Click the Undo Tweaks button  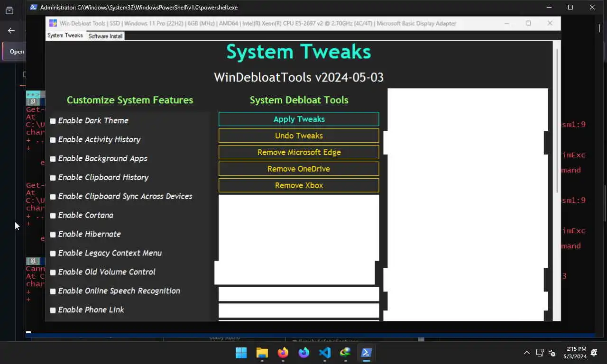[299, 136]
